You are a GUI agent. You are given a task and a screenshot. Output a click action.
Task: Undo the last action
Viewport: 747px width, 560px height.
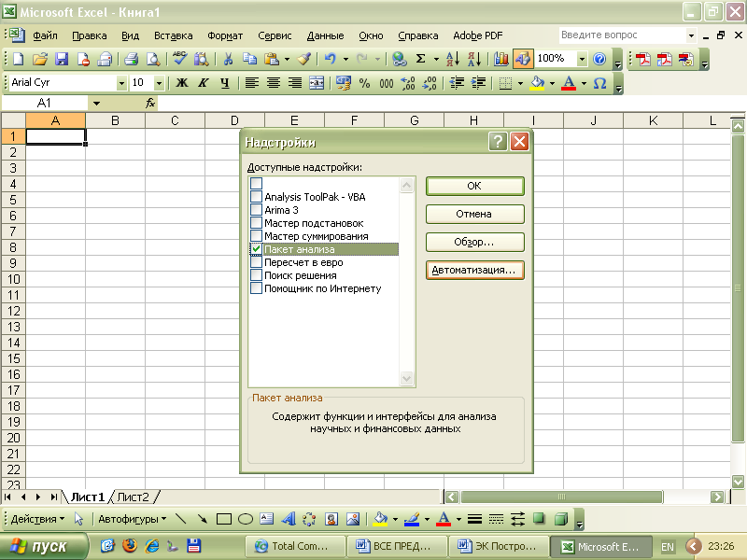331,59
